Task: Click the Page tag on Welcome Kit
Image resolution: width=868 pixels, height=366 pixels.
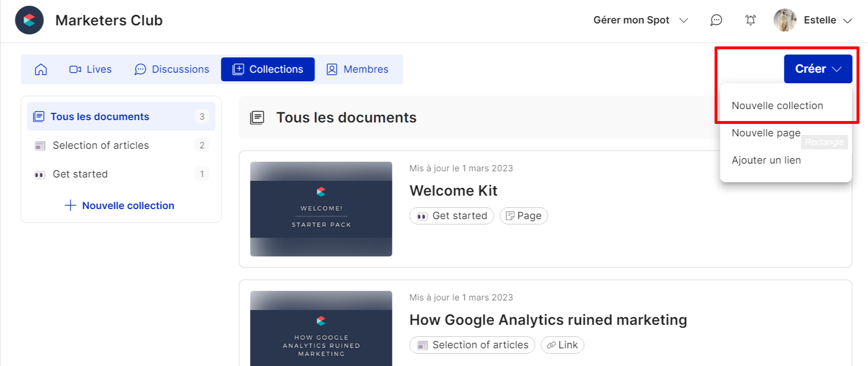Action: point(523,216)
